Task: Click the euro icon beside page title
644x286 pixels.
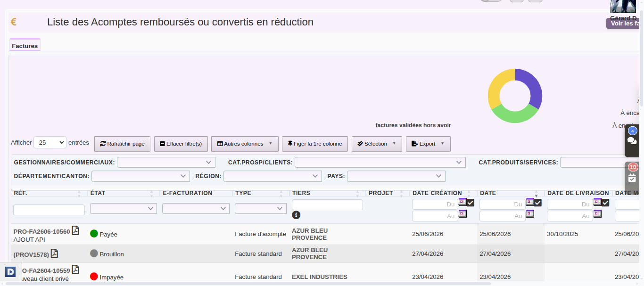Action: pyautogui.click(x=14, y=22)
